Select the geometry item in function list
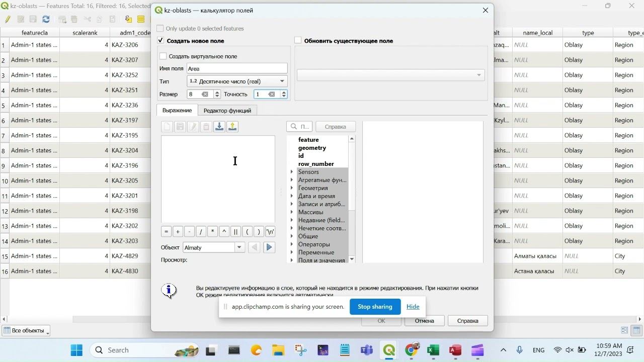Viewport: 644px width, 362px height. 312,148
